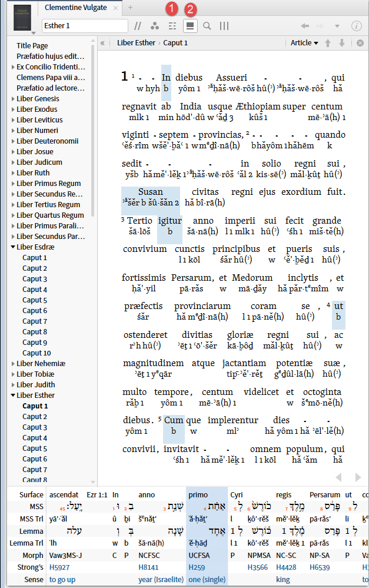Collapse the contents pane chevron
Screen dimensions: 369x588
pos(102,43)
